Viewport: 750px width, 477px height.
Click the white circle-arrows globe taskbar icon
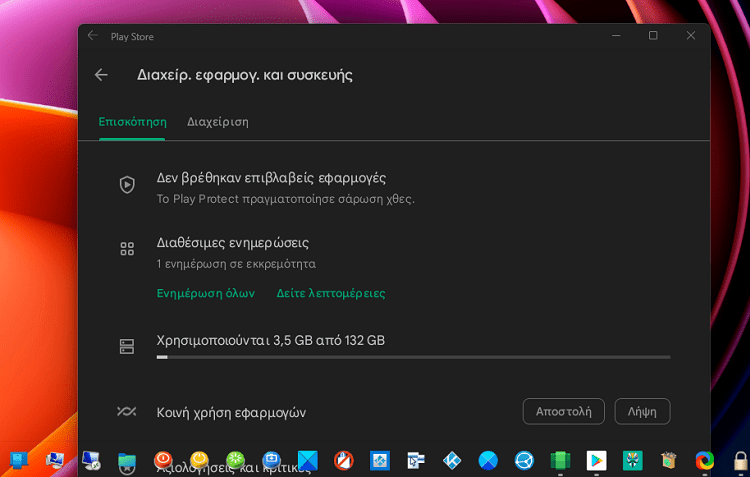524,461
